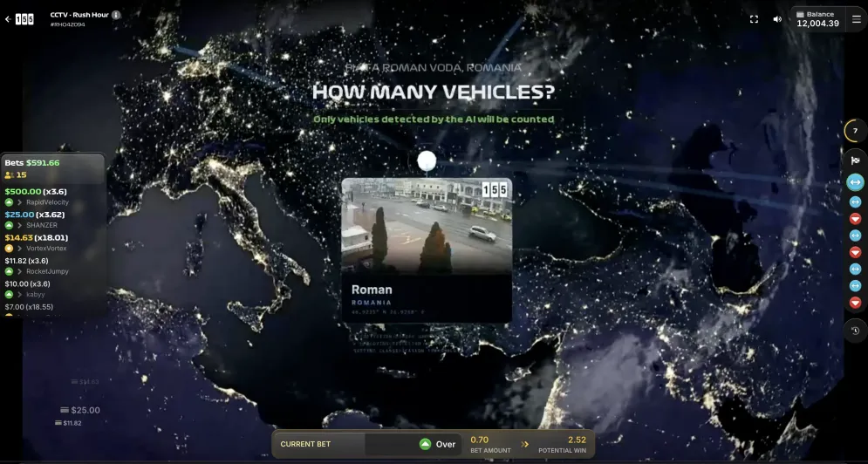Viewport: 868px width, 464px height.
Task: Click the $7.00 (x18.55) bet amount
Action: 29,307
